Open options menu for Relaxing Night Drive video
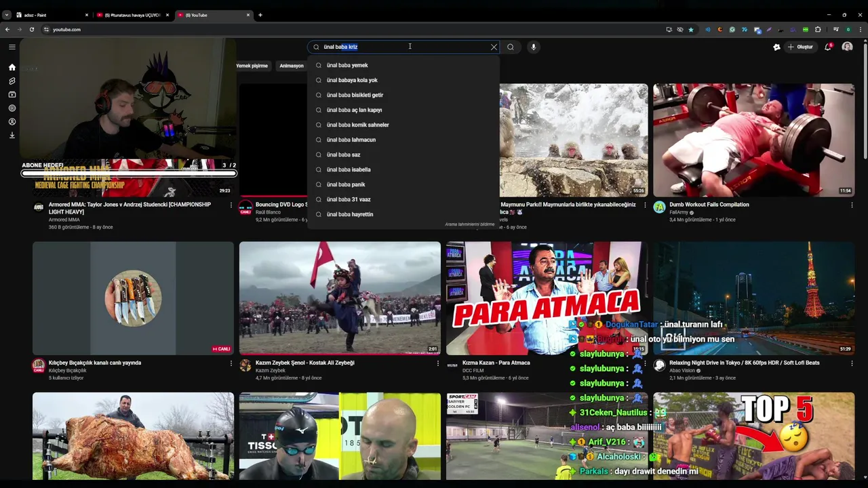 coord(852,363)
